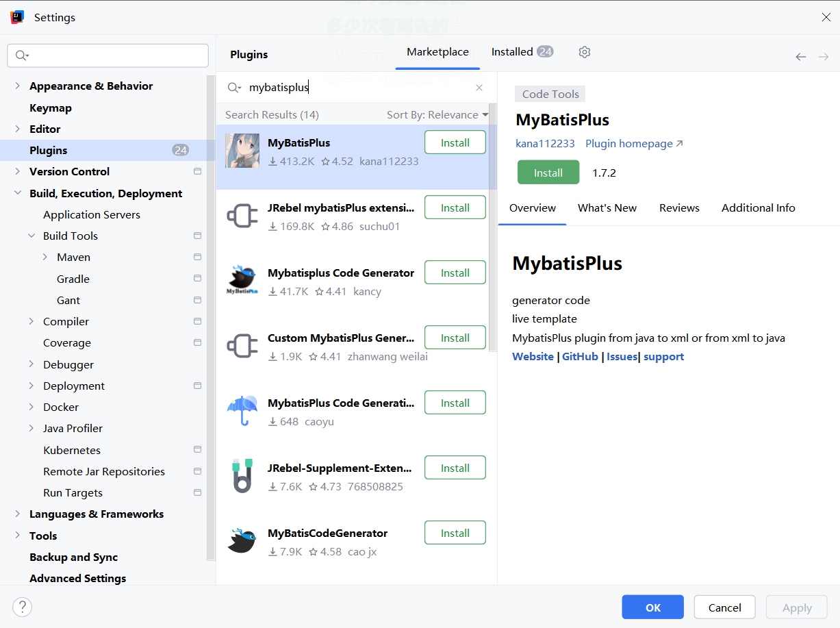840x628 pixels.
Task: Click Custom MybatisPlus Generator plug icon
Action: coord(242,346)
